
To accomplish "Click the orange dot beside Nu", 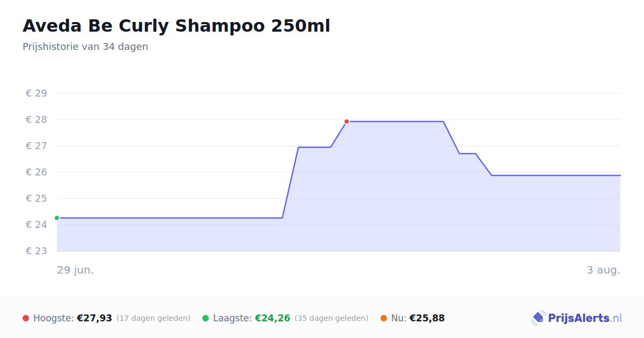I will [384, 319].
